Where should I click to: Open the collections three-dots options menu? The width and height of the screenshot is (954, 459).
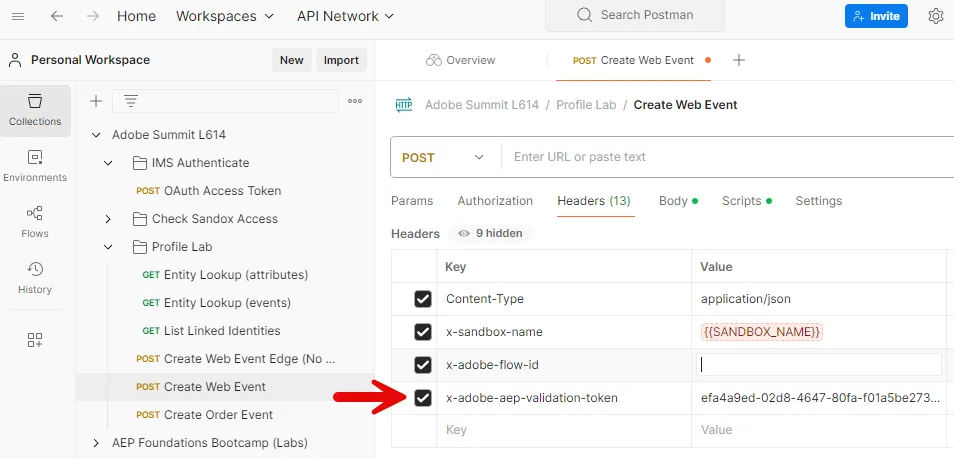[355, 101]
